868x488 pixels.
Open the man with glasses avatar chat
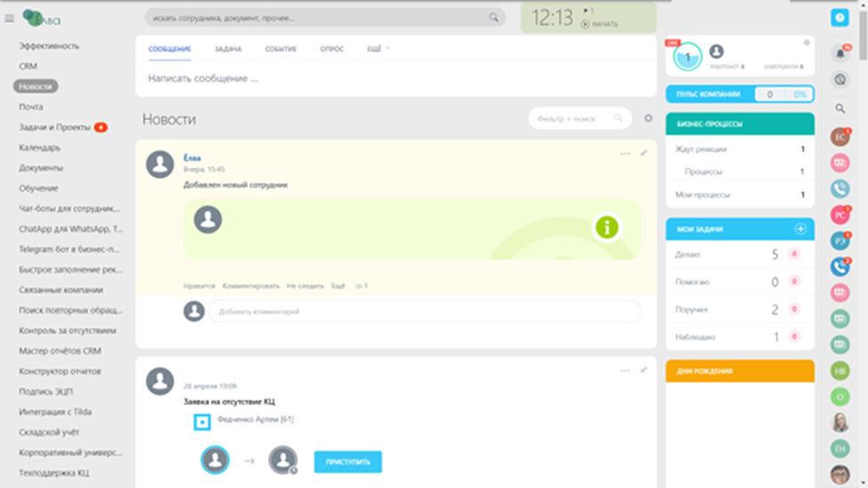tap(840, 475)
